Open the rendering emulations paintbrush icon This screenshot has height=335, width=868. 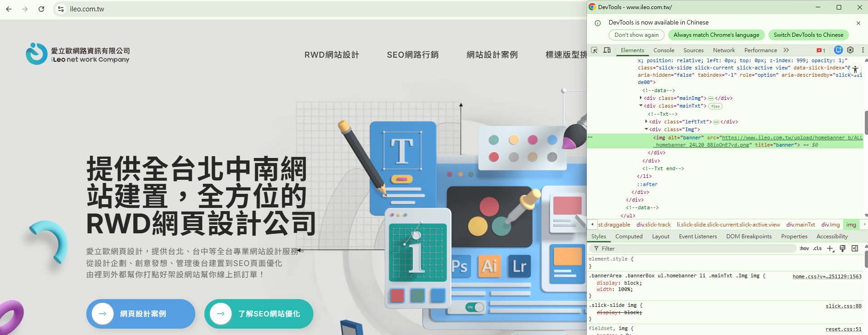pyautogui.click(x=843, y=248)
